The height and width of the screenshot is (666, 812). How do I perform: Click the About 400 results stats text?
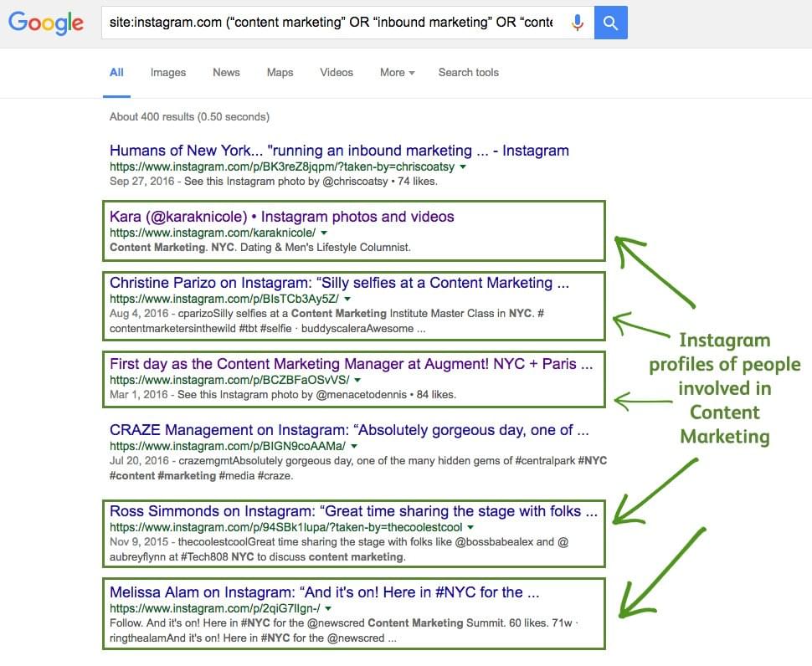click(x=189, y=117)
